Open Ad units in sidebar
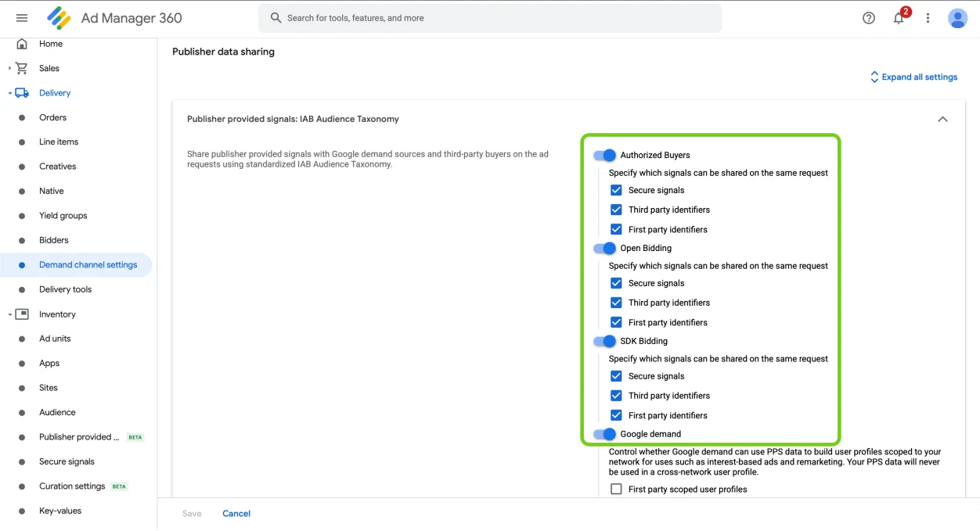The image size is (980, 531). [55, 339]
